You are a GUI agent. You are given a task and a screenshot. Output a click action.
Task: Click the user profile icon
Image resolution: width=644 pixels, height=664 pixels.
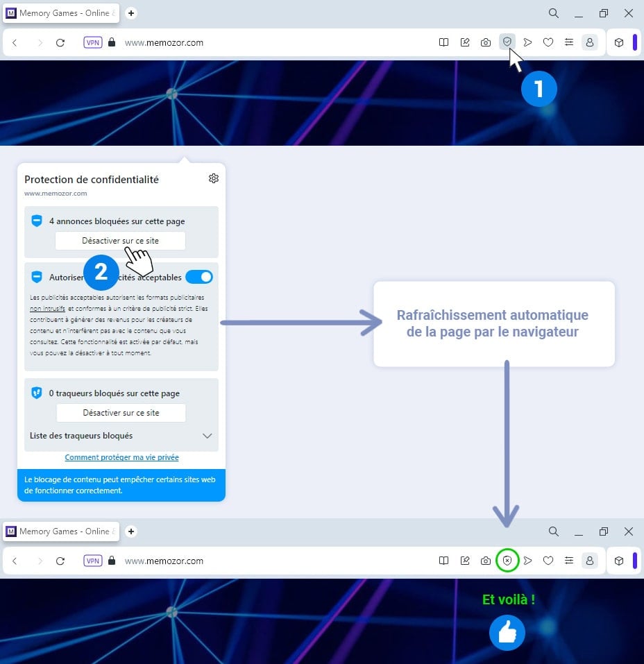(590, 42)
